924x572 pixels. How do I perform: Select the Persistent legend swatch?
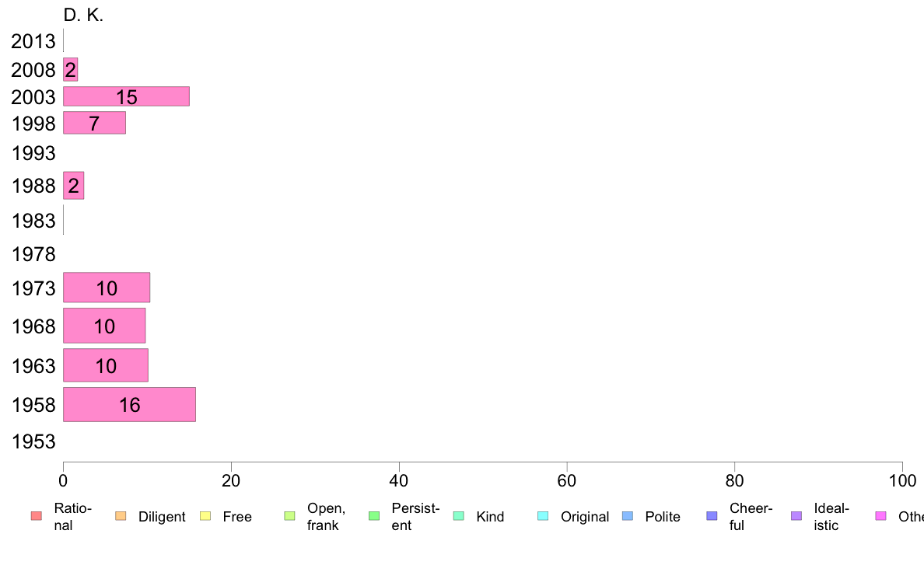point(374,516)
